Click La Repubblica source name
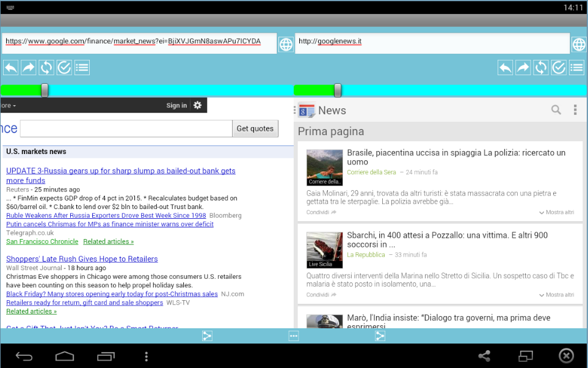 (366, 254)
